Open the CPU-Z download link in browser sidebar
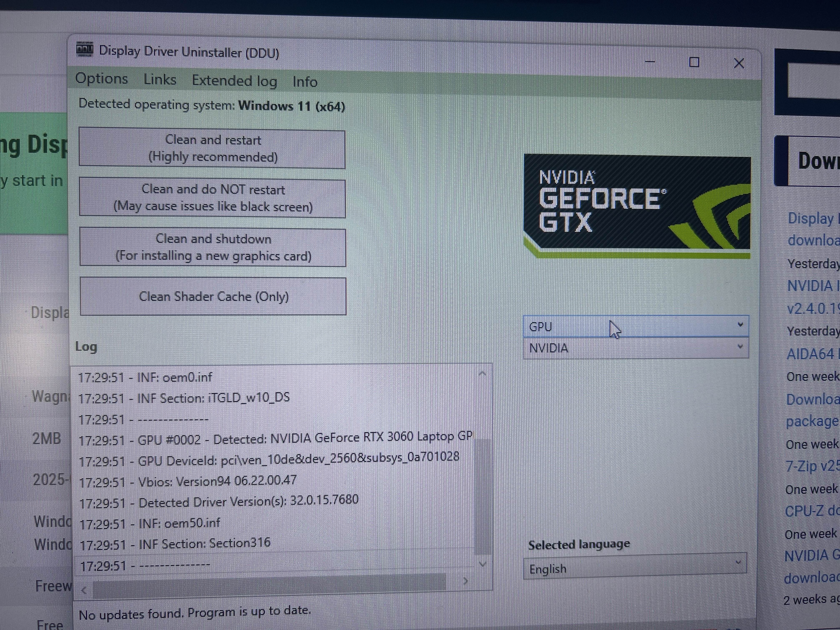The height and width of the screenshot is (630, 840). click(812, 511)
